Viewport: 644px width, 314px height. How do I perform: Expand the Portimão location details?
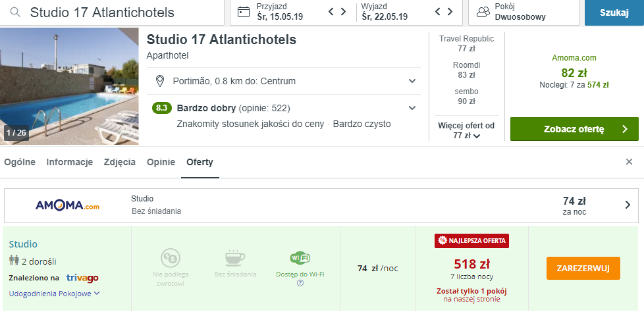point(412,81)
